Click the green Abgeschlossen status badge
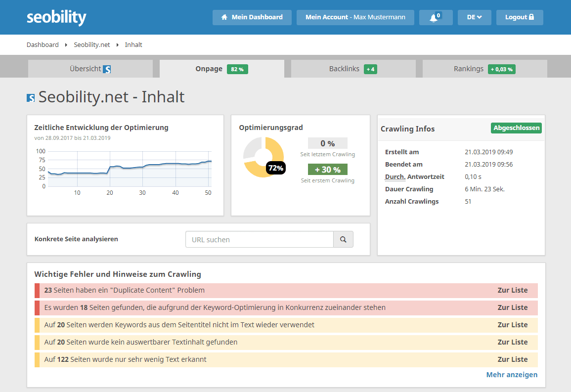The height and width of the screenshot is (392, 571). pos(516,128)
